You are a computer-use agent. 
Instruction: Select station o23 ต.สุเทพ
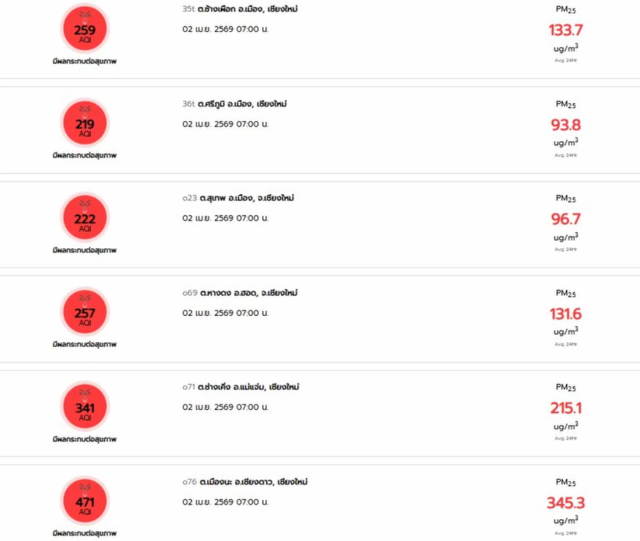tap(240, 198)
